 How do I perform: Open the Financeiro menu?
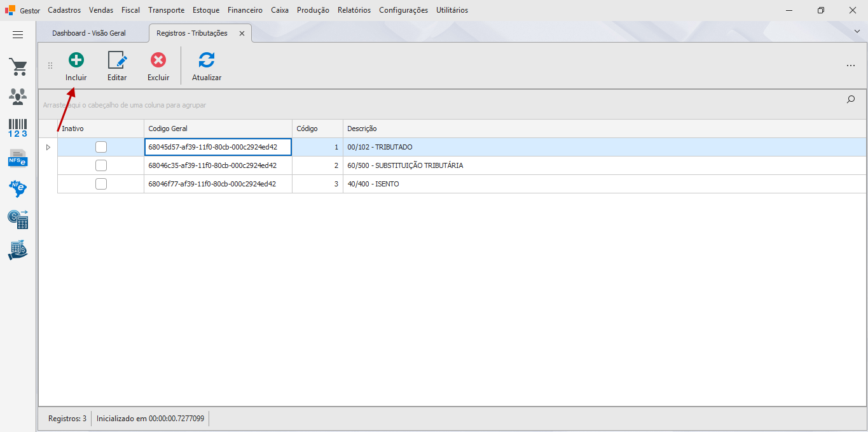(x=245, y=10)
